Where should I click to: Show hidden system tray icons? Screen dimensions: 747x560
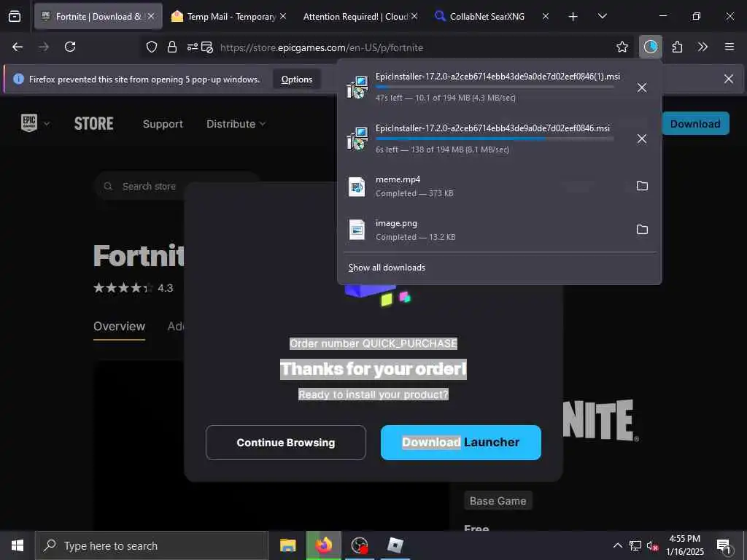pyautogui.click(x=617, y=545)
